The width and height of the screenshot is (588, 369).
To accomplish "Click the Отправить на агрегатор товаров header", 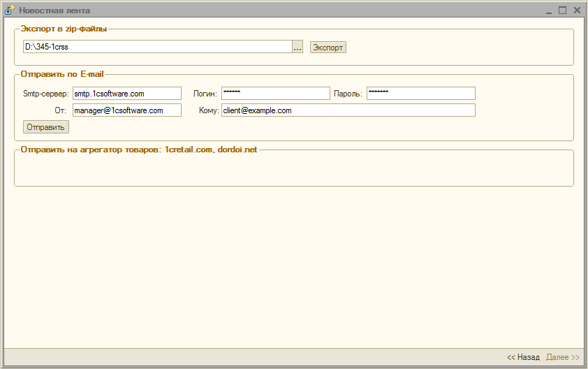I will pos(139,149).
